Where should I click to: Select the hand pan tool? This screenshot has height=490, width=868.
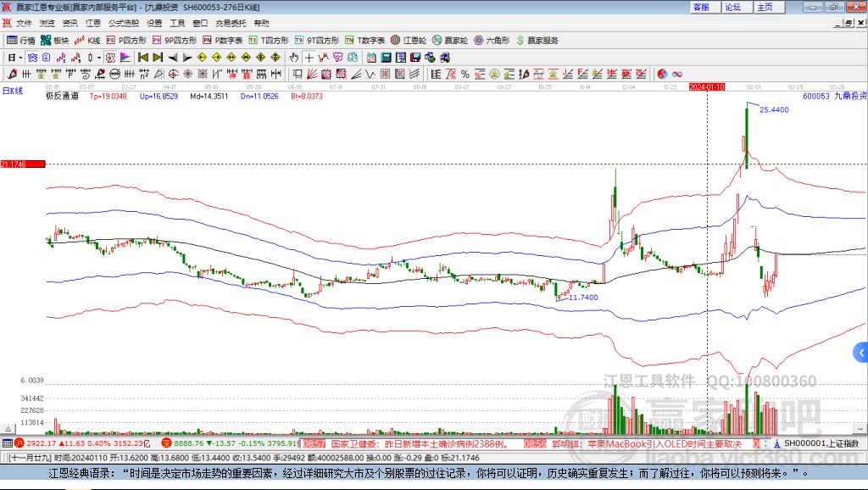(x=294, y=58)
